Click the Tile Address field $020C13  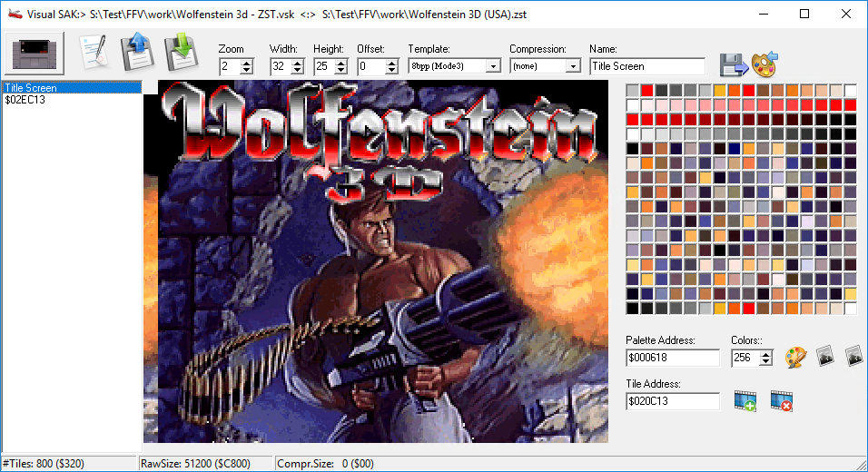tap(673, 401)
